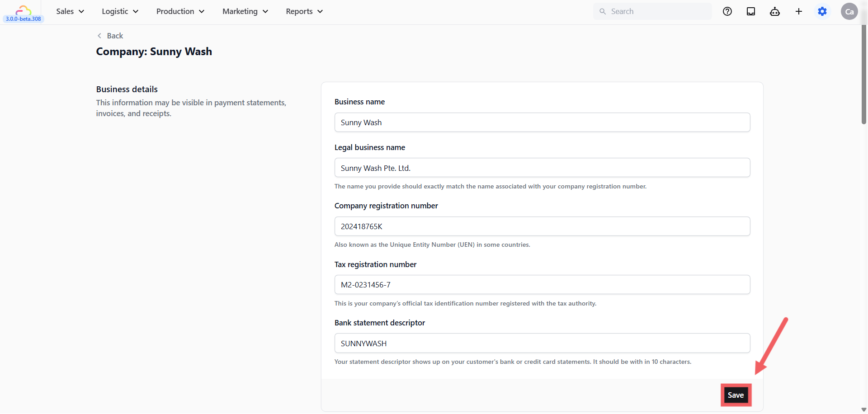The height and width of the screenshot is (414, 868).
Task: Expand the Production menu
Action: click(180, 11)
